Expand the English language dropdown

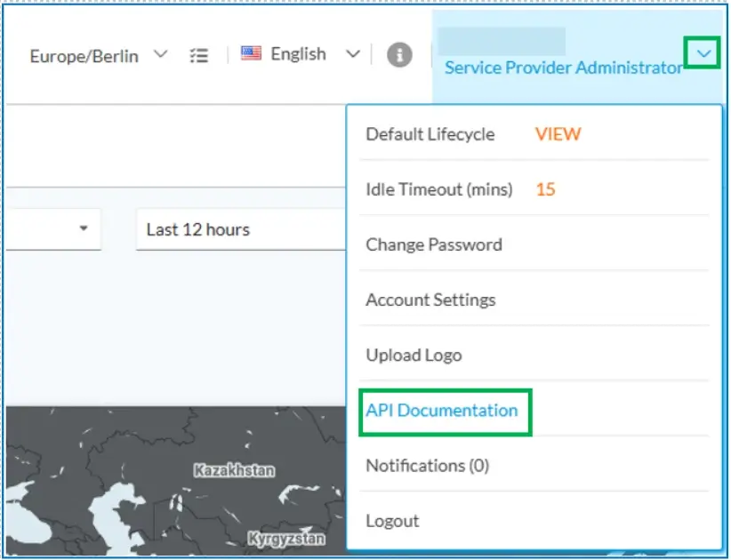pyautogui.click(x=352, y=55)
